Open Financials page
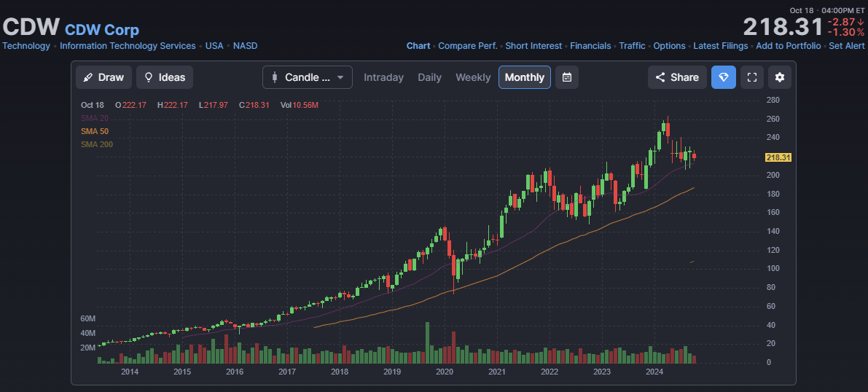 [x=590, y=46]
